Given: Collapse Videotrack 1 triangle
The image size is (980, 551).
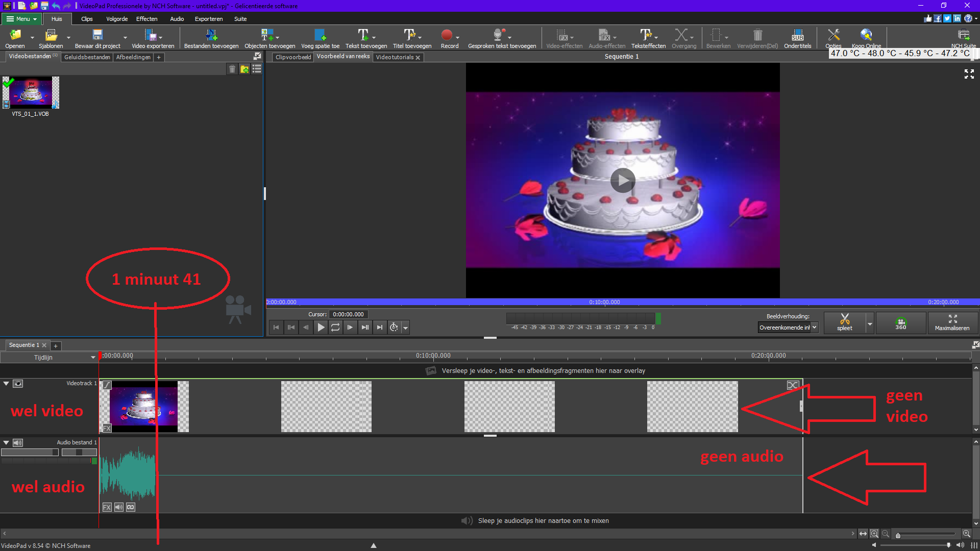Looking at the screenshot, I should pyautogui.click(x=6, y=384).
